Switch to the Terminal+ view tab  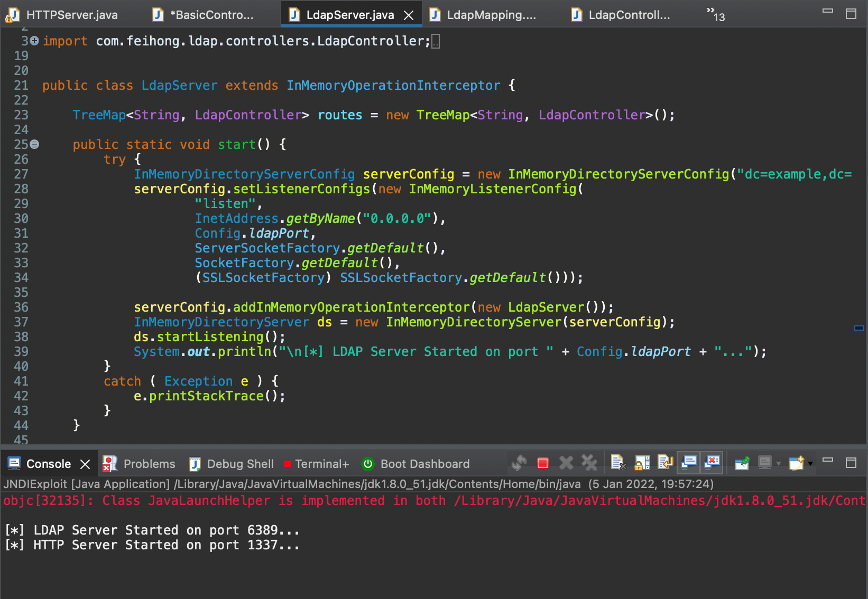[x=317, y=464]
